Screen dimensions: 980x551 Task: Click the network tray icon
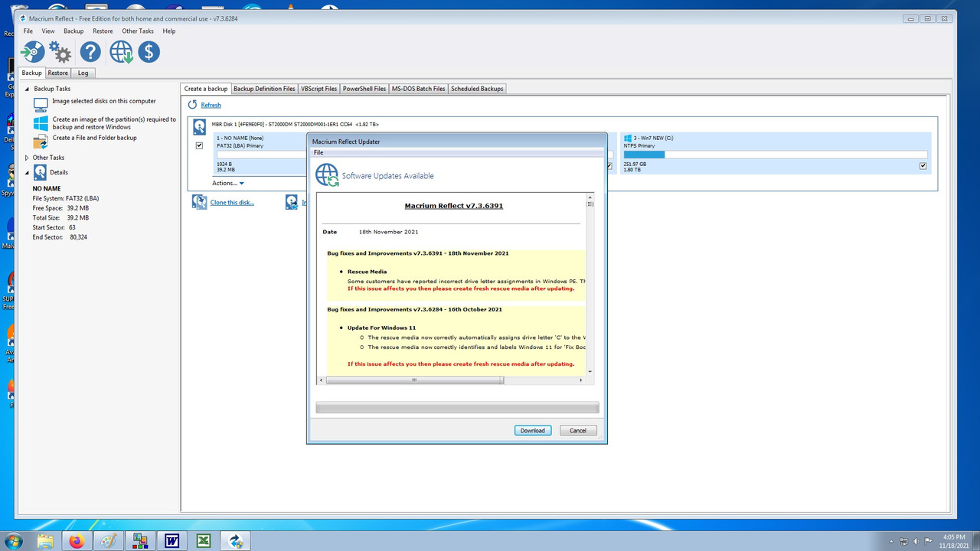[x=904, y=541]
